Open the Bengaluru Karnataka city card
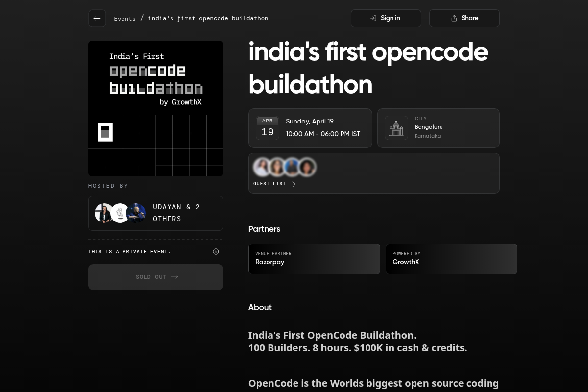 (438, 128)
